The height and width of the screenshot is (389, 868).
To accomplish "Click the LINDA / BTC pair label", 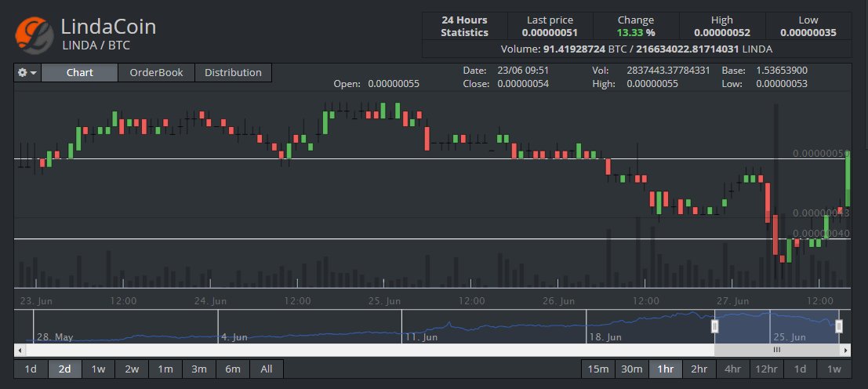I will pos(96,45).
